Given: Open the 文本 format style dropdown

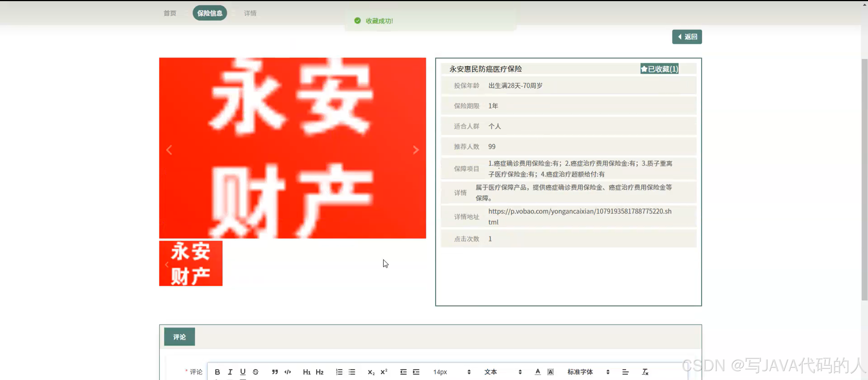Looking at the screenshot, I should click(x=491, y=372).
